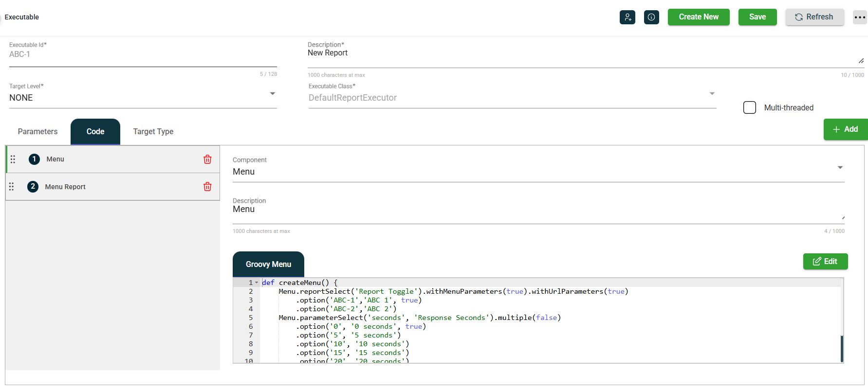Switch to the Target Type tab
This screenshot has width=868, height=390.
[x=153, y=132]
